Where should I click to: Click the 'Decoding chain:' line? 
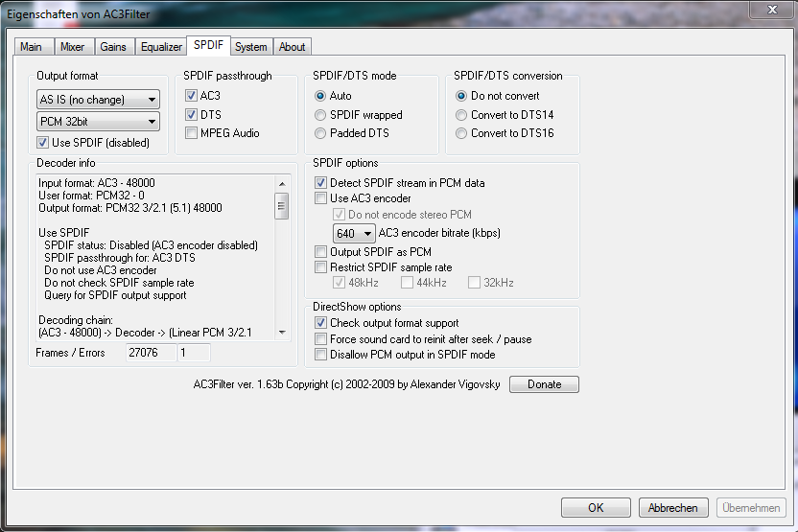click(x=76, y=320)
